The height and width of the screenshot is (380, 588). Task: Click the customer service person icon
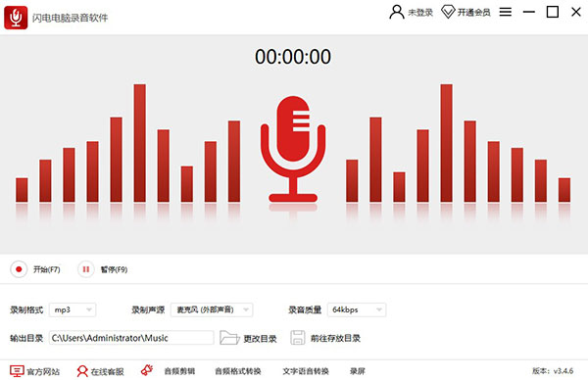pyautogui.click(x=82, y=371)
